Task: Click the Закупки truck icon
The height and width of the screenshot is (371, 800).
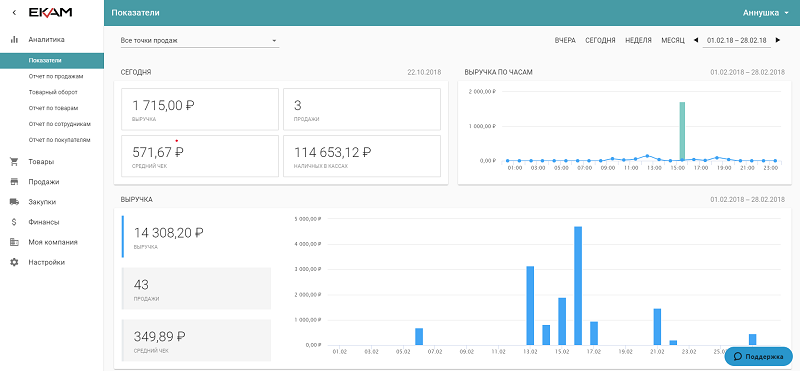Action: pos(14,202)
